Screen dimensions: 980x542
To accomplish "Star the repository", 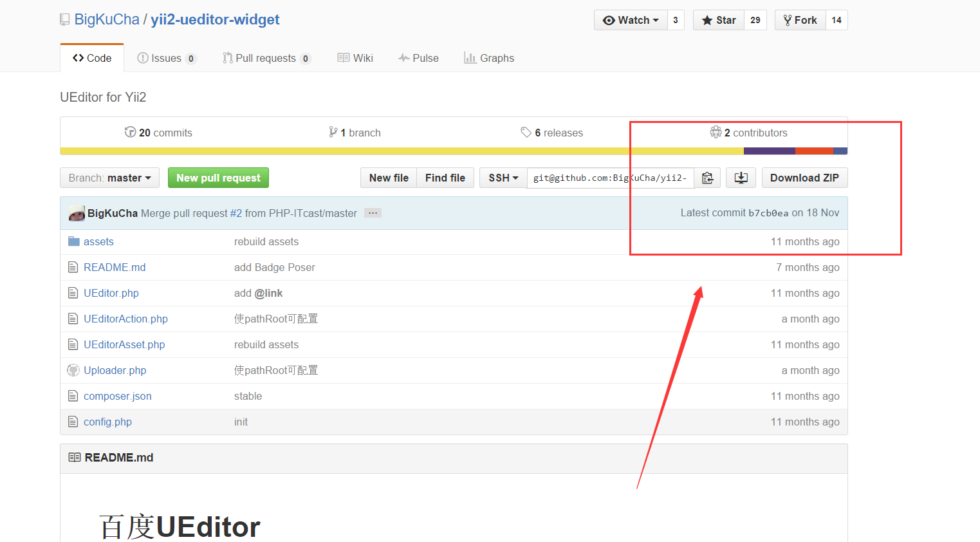I will click(719, 20).
